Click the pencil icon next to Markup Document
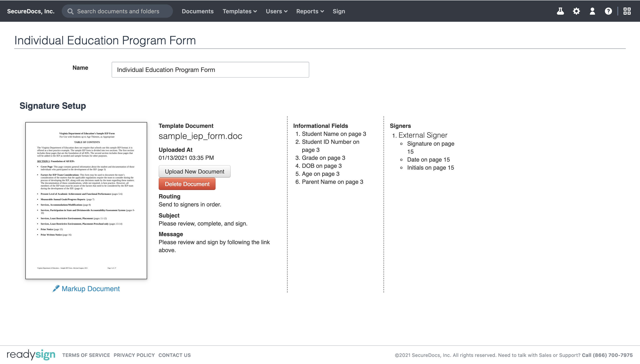The image size is (640, 364). point(56,289)
